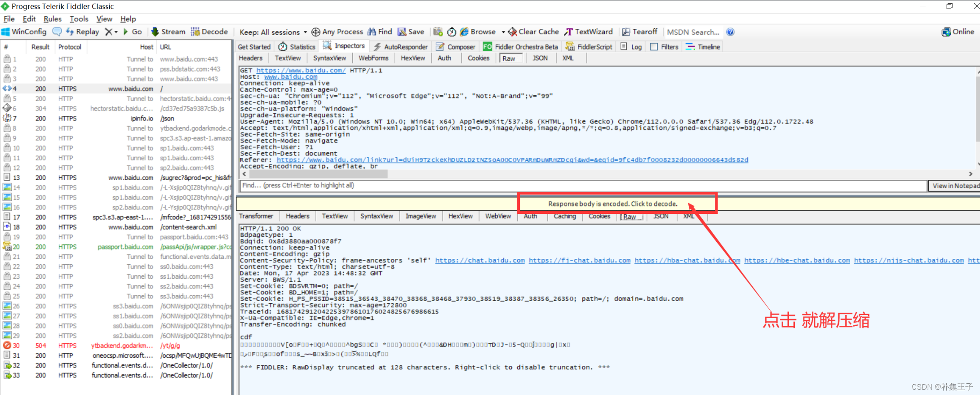Sort sessions by Result column header
Screen dimensions: 980x395
[40, 47]
